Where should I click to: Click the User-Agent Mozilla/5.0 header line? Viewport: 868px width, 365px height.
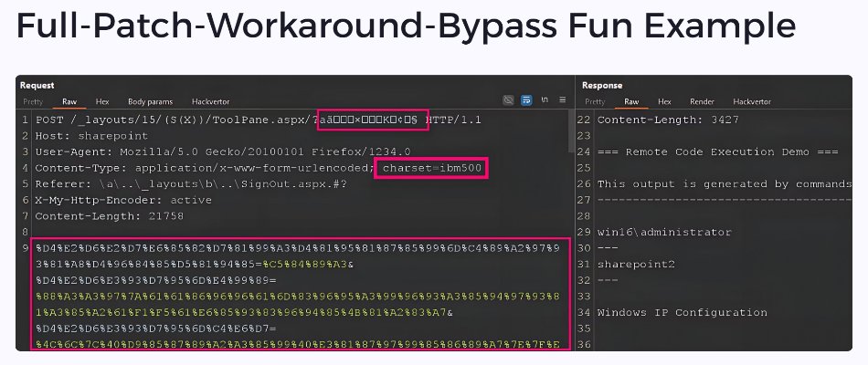[223, 152]
